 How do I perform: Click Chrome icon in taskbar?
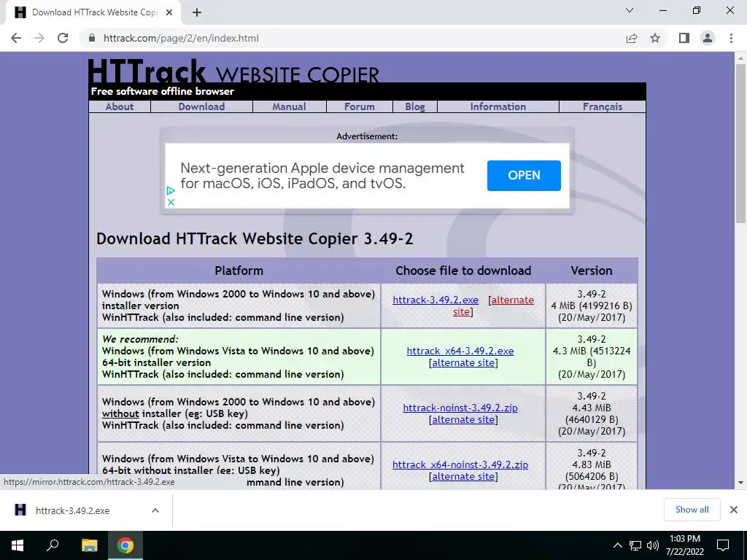click(x=125, y=545)
